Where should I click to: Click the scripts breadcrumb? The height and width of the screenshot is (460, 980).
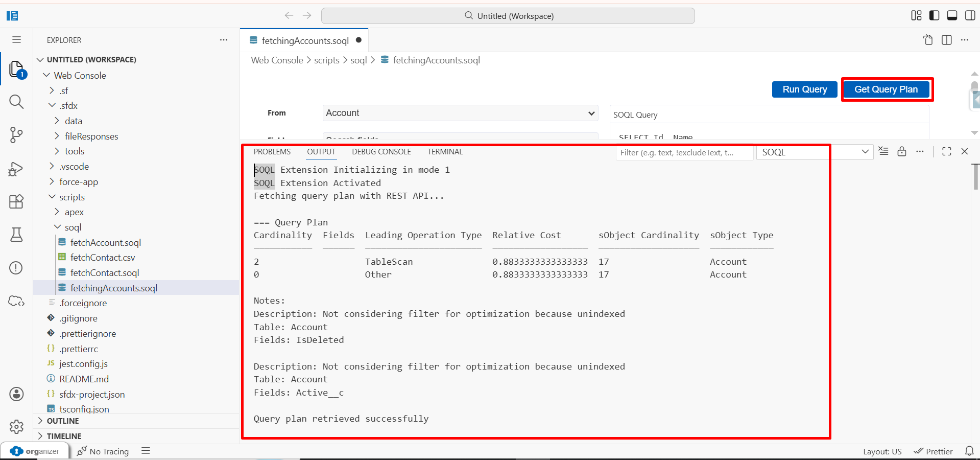[327, 60]
